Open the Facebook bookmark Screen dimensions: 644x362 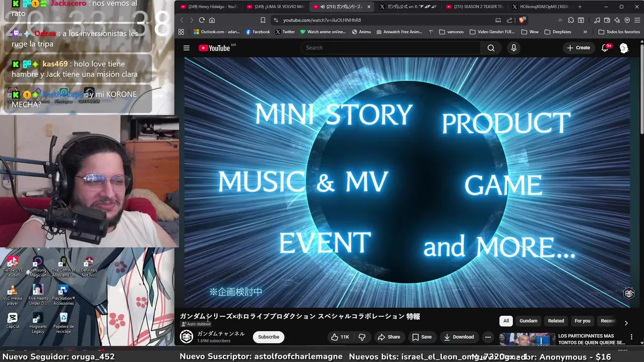pyautogui.click(x=258, y=32)
